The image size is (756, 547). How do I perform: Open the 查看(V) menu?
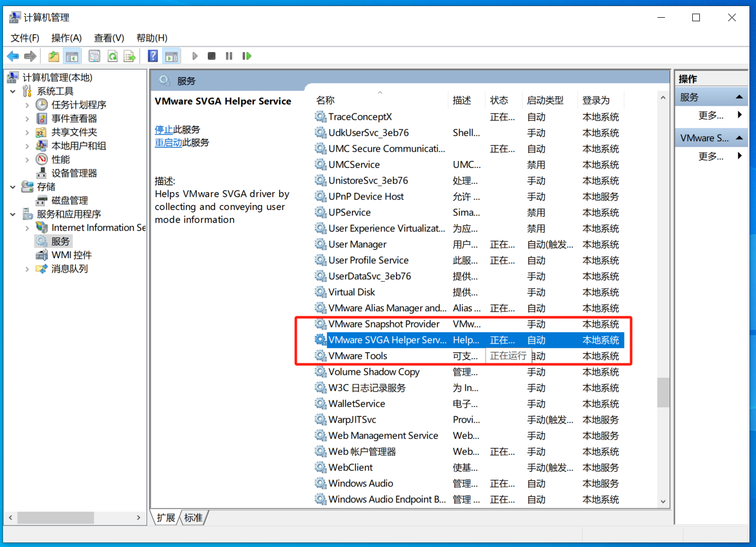(109, 38)
